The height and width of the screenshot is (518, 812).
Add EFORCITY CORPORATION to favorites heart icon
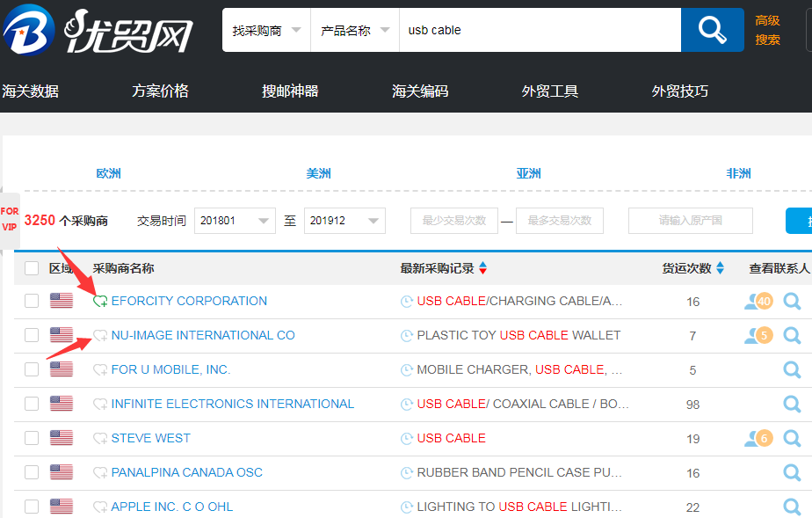pyautogui.click(x=100, y=301)
